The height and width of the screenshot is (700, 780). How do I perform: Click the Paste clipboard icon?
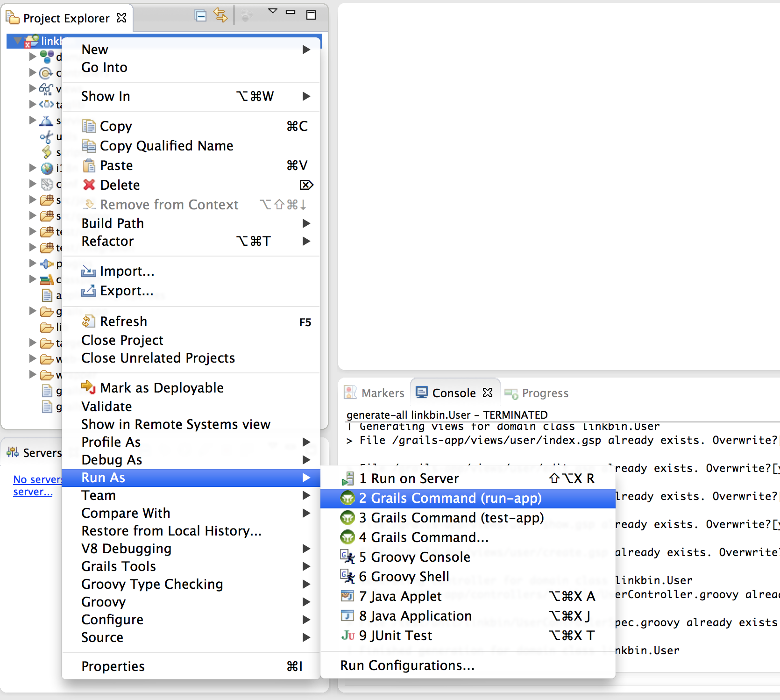(x=89, y=165)
